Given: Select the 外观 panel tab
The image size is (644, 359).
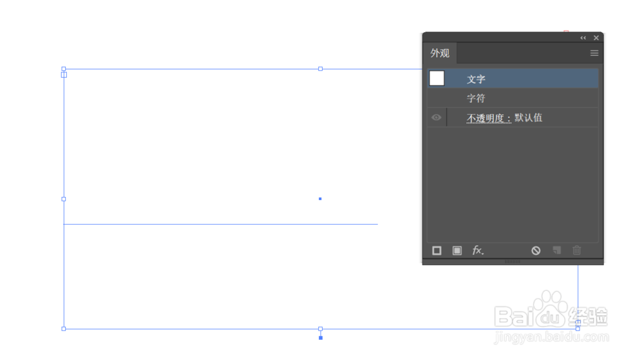Looking at the screenshot, I should point(440,53).
